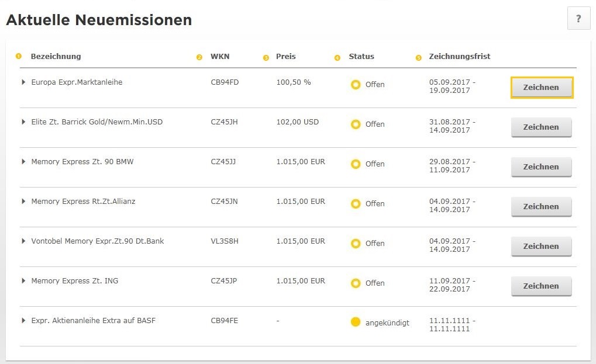Click the Zeichnungsfrist column header
Screen dimensions: 596x364
460,57
